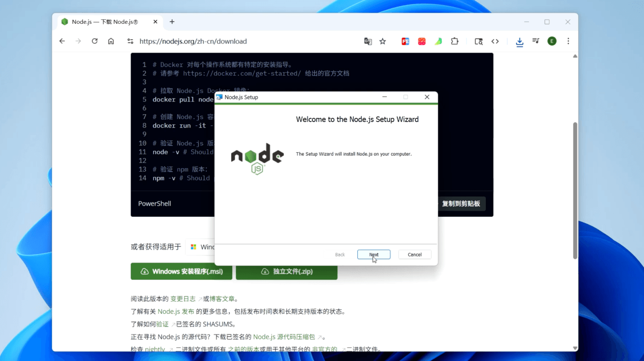
Task: Open the Chrome three-dot menu
Action: pos(568,42)
